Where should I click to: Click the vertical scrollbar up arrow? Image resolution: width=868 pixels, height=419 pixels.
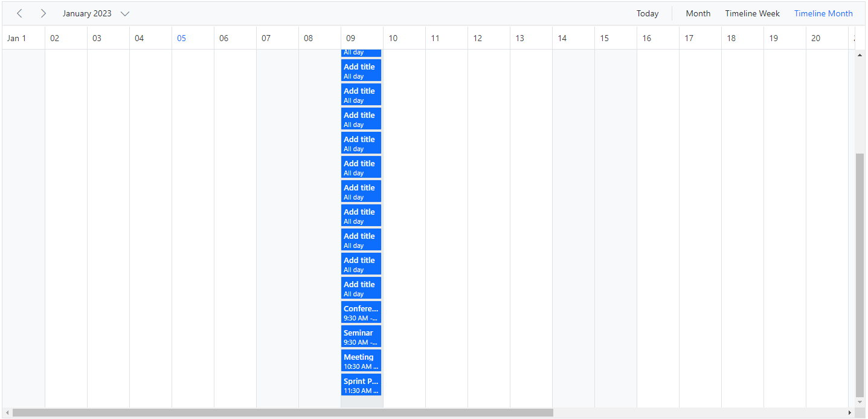click(x=860, y=55)
